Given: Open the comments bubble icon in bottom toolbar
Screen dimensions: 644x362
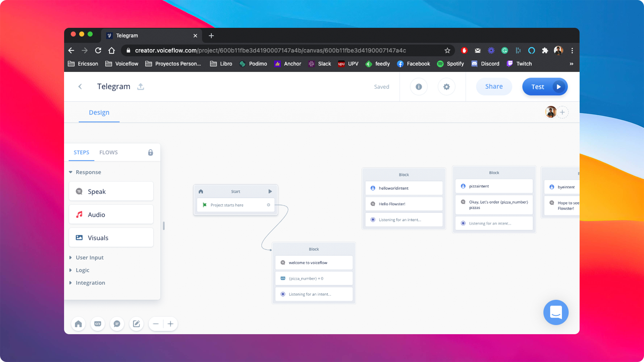Looking at the screenshot, I should (117, 324).
